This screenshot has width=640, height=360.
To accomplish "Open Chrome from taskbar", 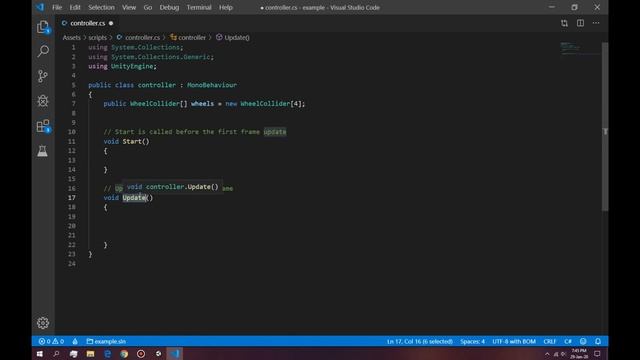I will pyautogui.click(x=124, y=354).
